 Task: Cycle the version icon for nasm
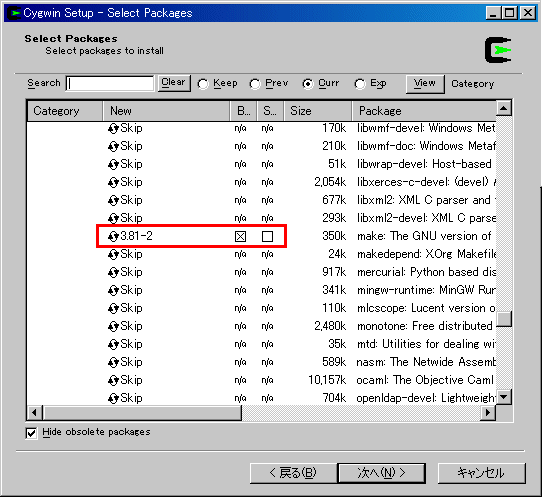tap(113, 362)
